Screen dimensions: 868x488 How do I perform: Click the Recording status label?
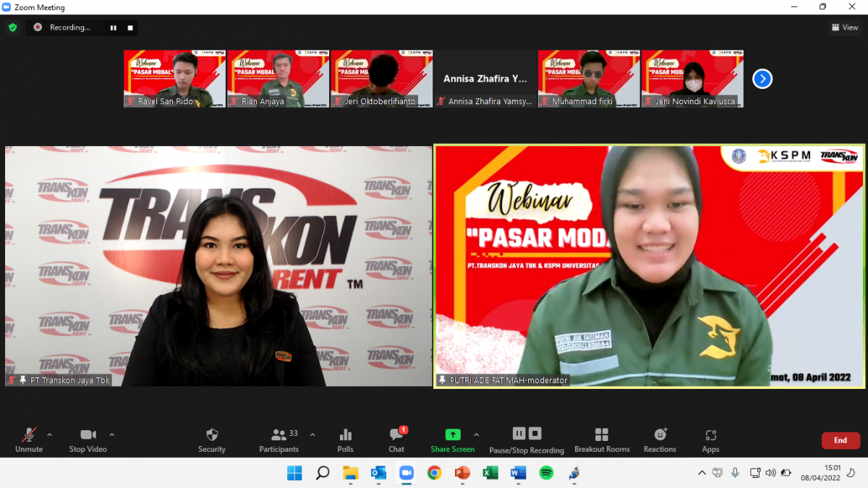(70, 27)
